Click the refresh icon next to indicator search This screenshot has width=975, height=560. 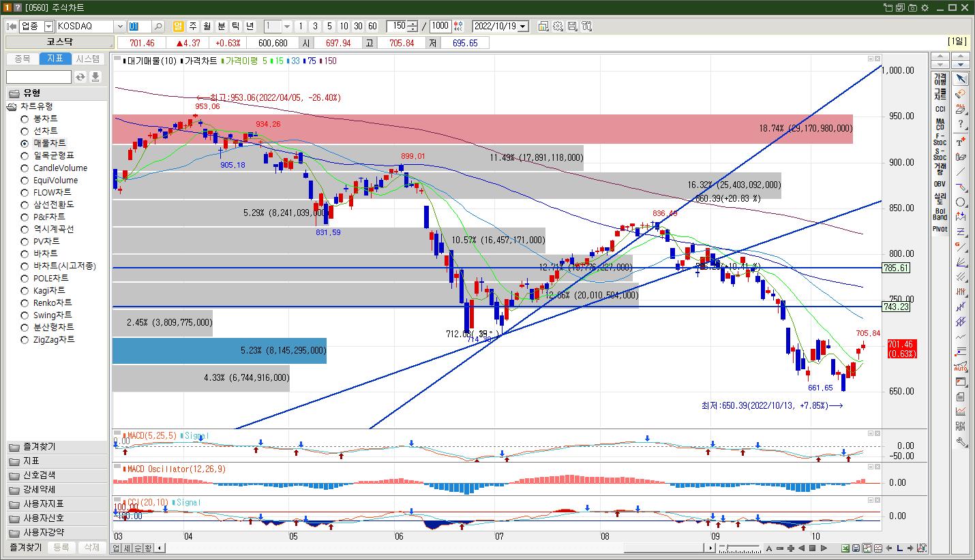[80, 77]
